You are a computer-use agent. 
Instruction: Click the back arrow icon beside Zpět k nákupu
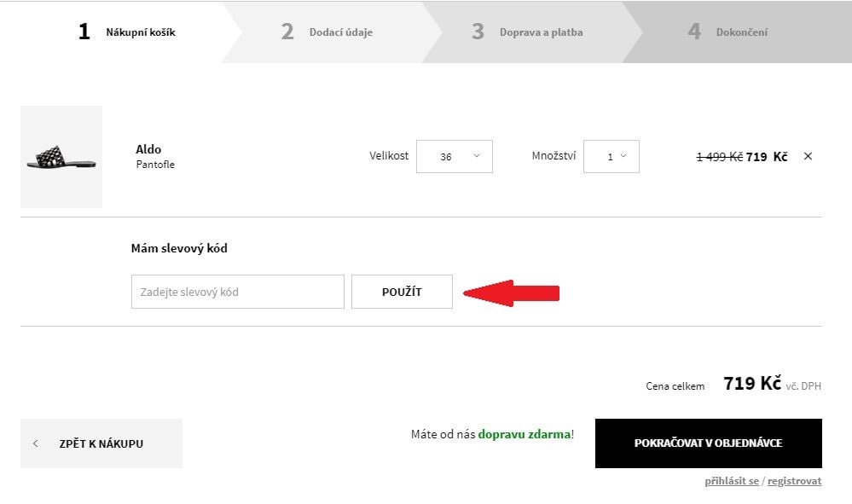coord(35,443)
